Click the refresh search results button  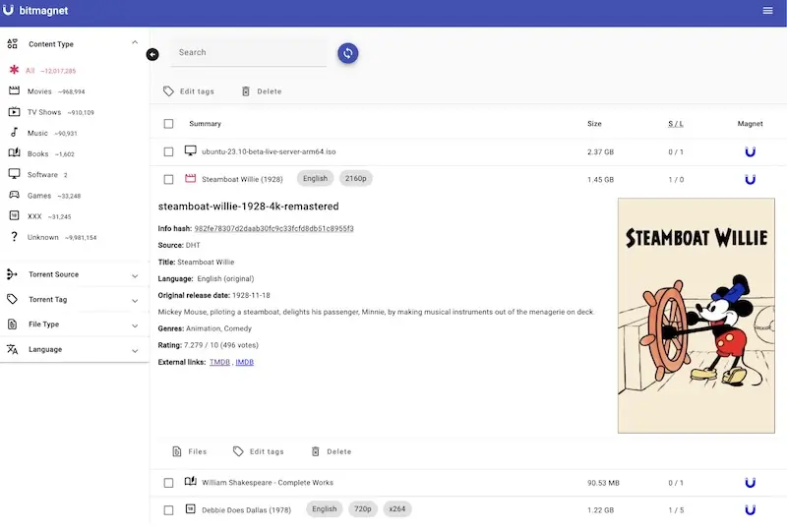click(348, 53)
